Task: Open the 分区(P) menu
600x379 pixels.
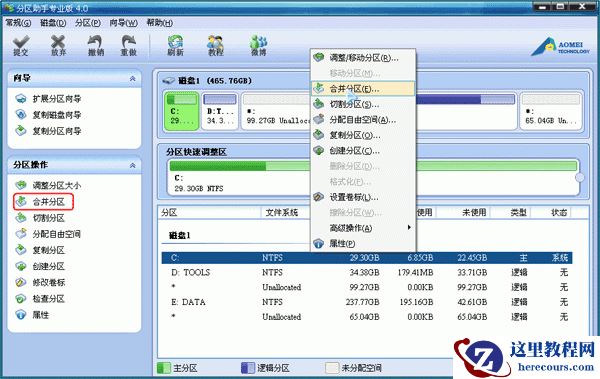Action: [x=88, y=23]
